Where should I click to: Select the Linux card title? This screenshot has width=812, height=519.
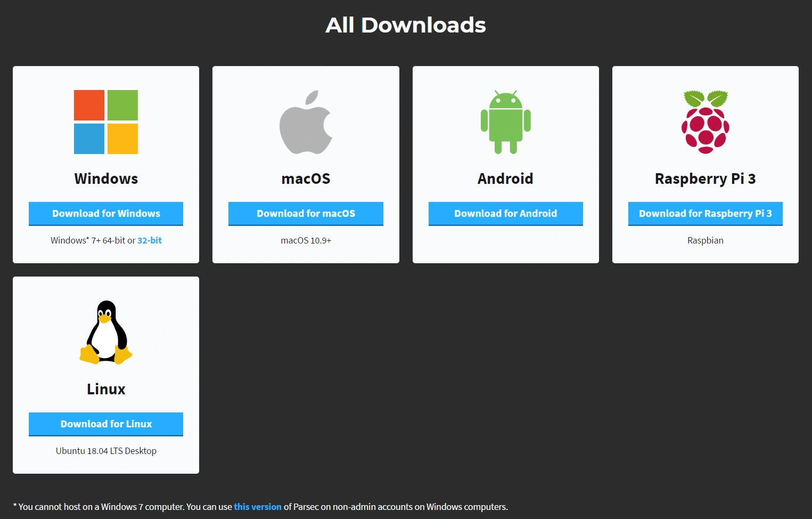click(106, 389)
